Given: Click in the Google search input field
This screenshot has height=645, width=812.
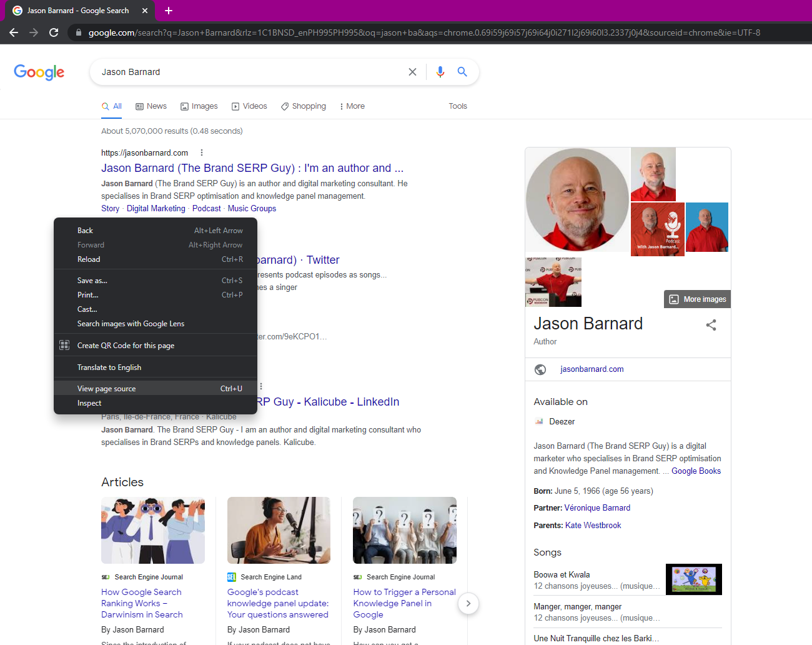Looking at the screenshot, I should tap(250, 72).
